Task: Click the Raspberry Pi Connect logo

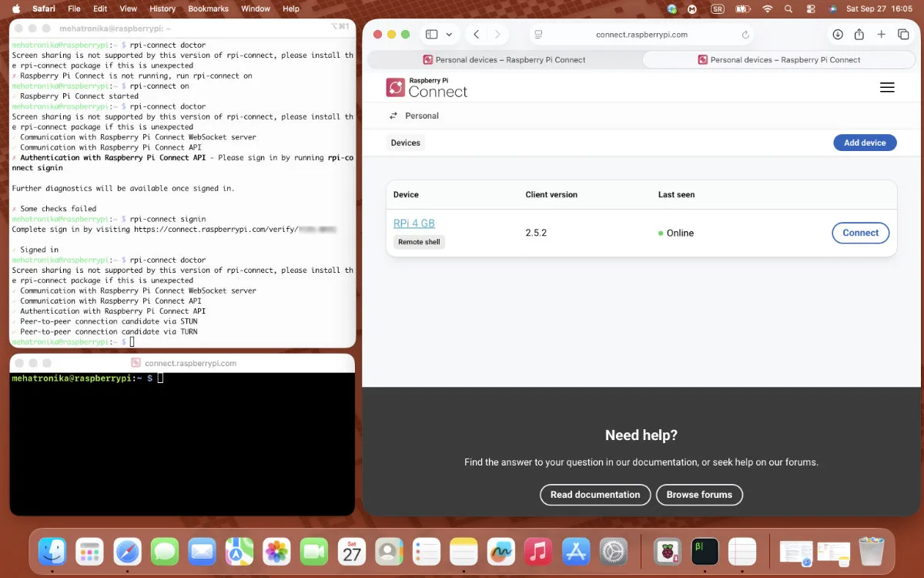Action: click(x=427, y=88)
